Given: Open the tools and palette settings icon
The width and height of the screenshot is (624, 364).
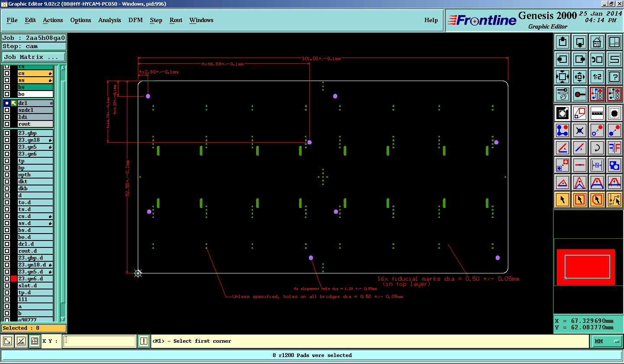Looking at the screenshot, I should click(x=562, y=94).
